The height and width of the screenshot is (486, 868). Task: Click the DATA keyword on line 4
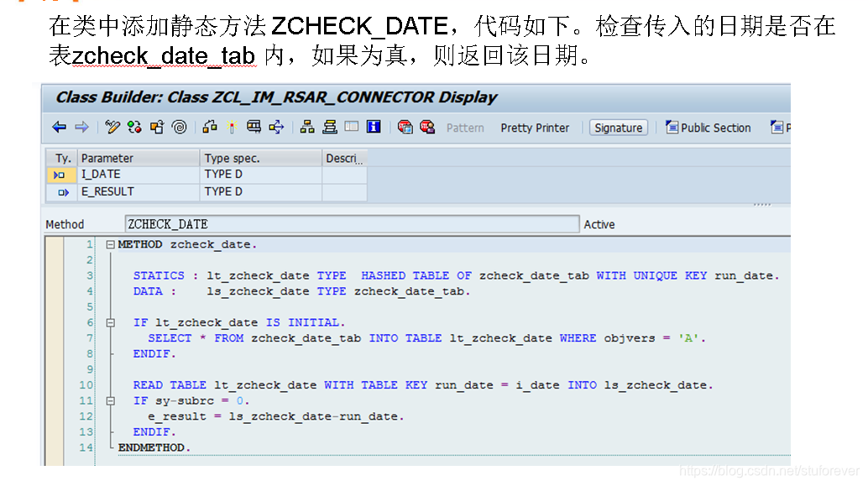pyautogui.click(x=148, y=291)
